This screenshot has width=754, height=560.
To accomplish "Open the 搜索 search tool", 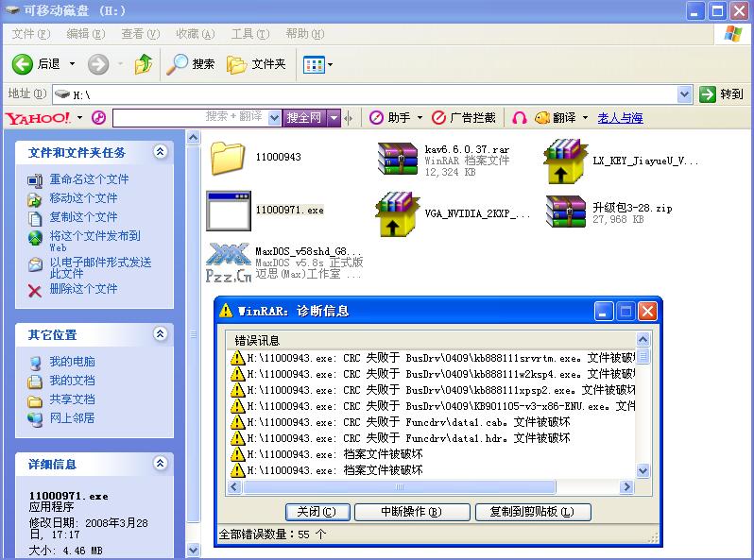I will coord(191,64).
